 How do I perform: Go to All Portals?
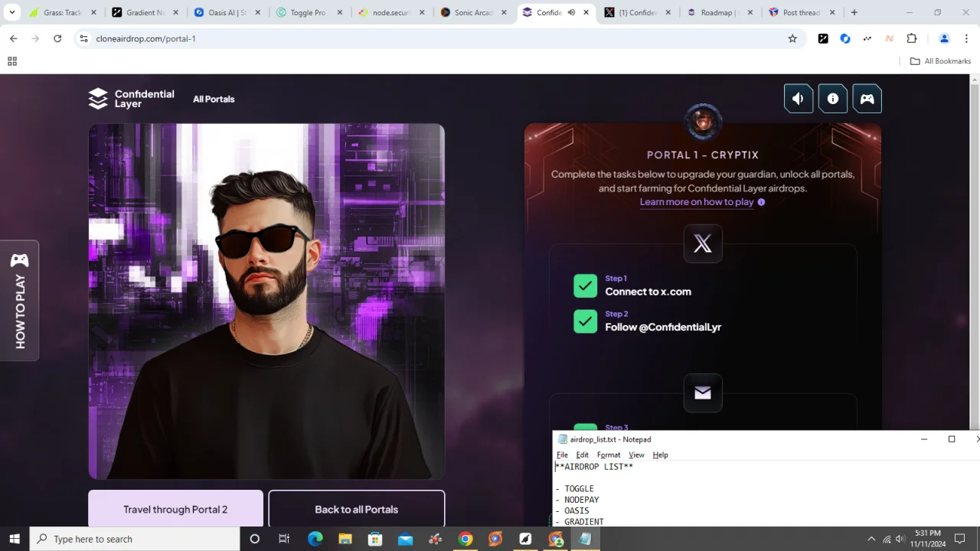coord(214,99)
